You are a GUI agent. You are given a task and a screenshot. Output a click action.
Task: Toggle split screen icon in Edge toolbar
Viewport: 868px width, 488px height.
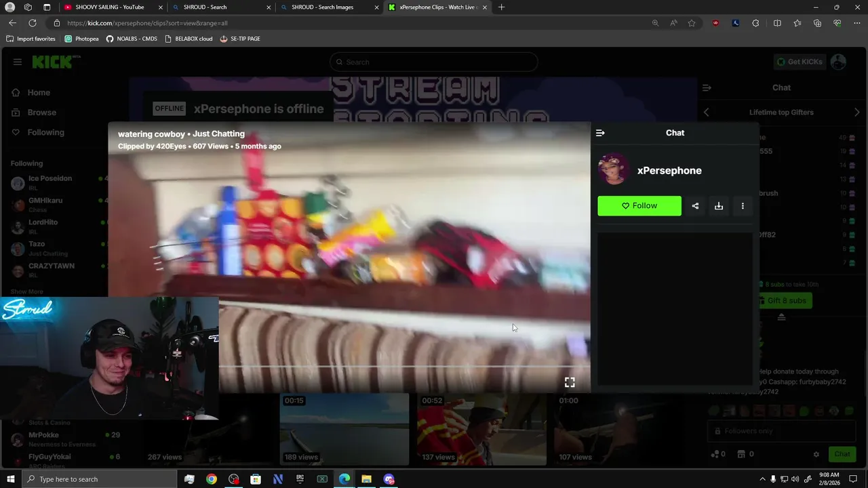click(x=777, y=23)
